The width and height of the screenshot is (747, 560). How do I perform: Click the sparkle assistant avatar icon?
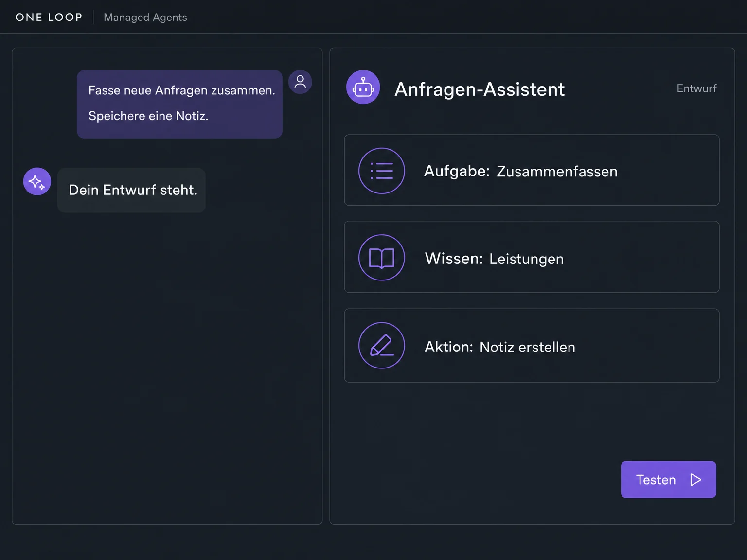coord(37,181)
